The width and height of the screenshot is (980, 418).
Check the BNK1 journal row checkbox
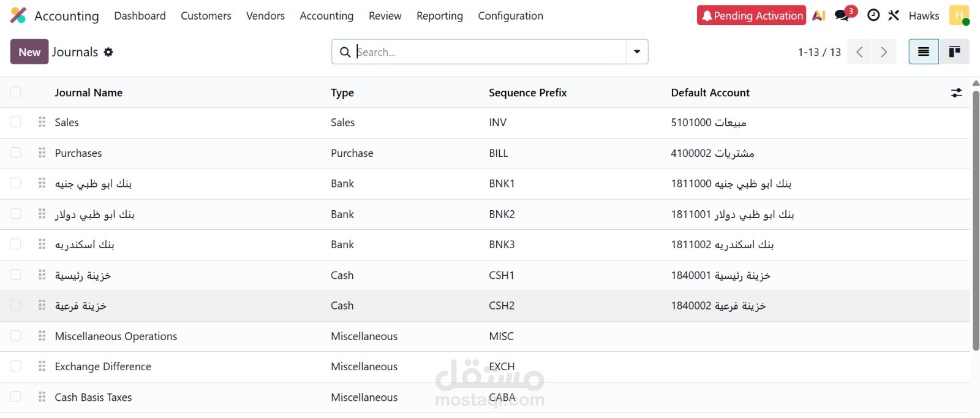(x=16, y=183)
